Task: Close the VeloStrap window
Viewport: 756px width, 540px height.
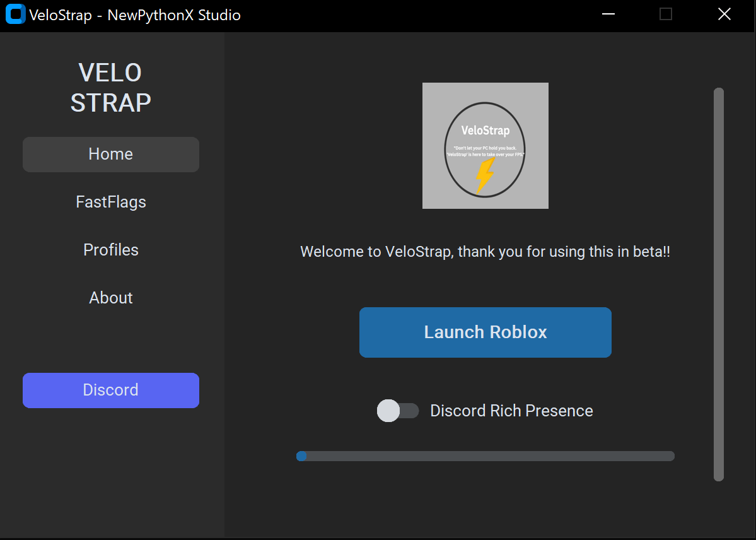Action: [x=724, y=15]
